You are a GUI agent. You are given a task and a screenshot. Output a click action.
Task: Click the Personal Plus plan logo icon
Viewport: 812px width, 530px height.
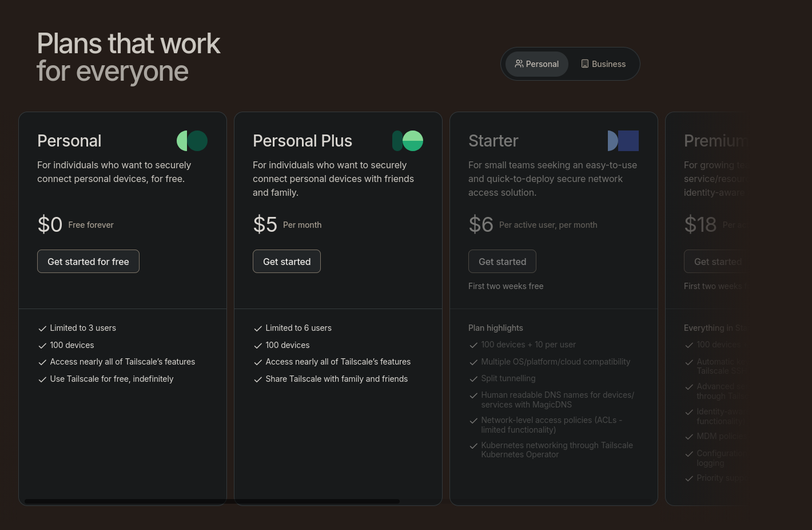pos(408,141)
